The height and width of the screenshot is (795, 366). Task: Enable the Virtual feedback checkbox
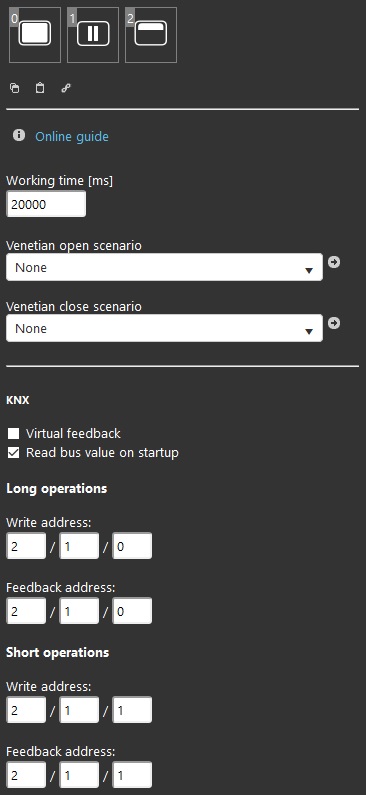[x=14, y=433]
